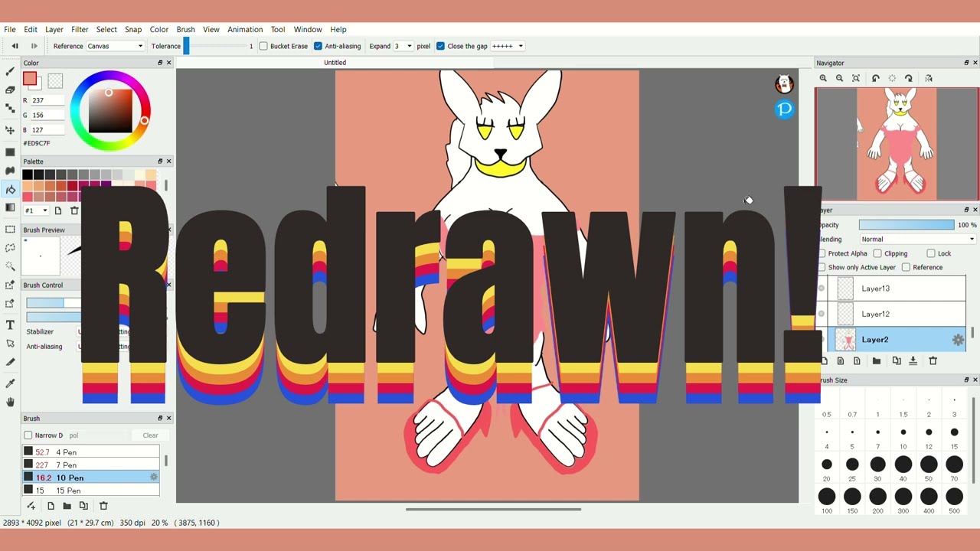
Task: Open the Reference Canvas dropdown
Action: tap(115, 46)
